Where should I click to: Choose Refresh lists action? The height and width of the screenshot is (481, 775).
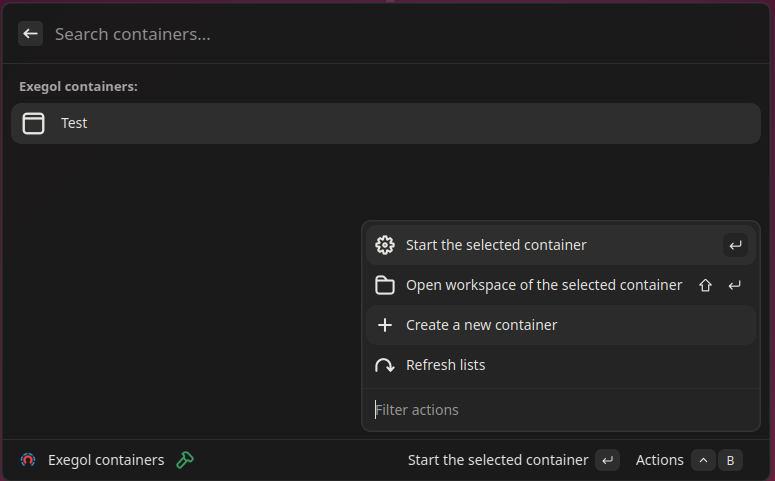[x=560, y=365]
